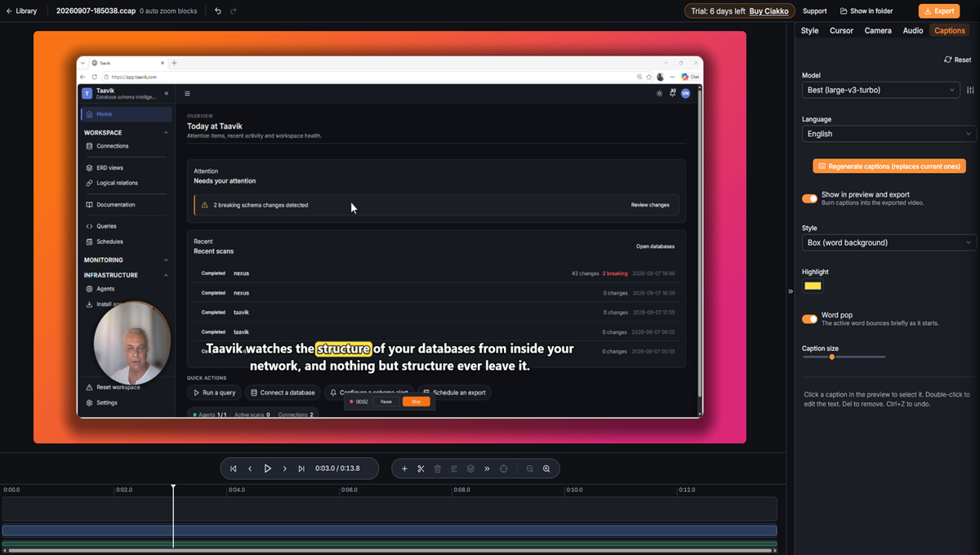Click the blue video clip track

tap(389, 531)
